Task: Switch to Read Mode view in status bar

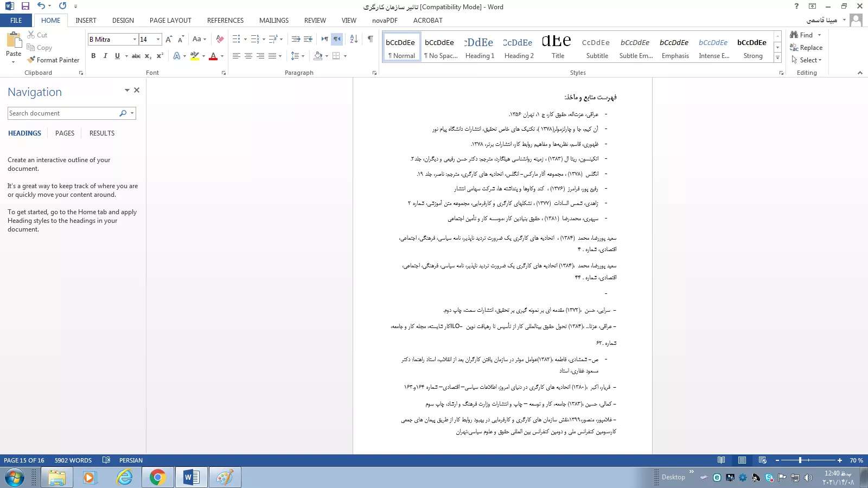Action: [x=721, y=460]
